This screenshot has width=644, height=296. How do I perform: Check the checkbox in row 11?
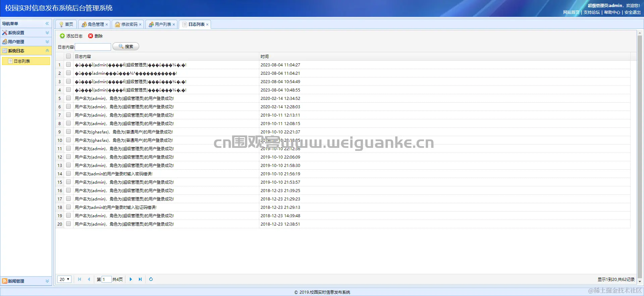pyautogui.click(x=68, y=149)
